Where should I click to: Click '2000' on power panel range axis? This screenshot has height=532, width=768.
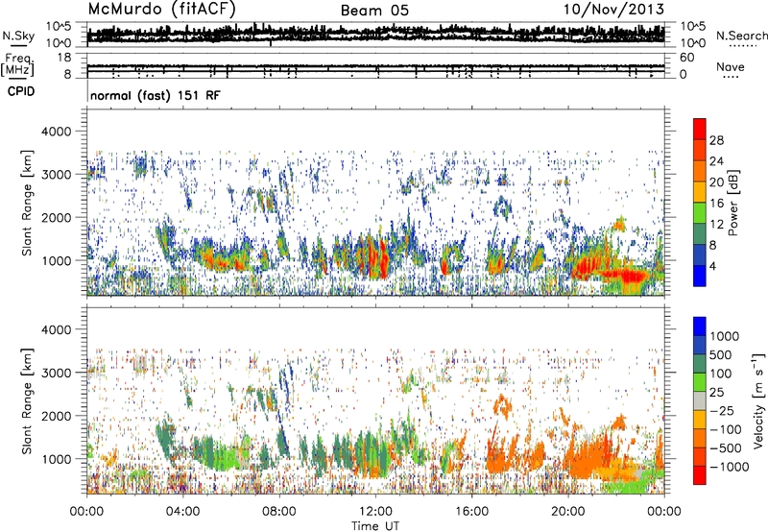click(x=57, y=217)
